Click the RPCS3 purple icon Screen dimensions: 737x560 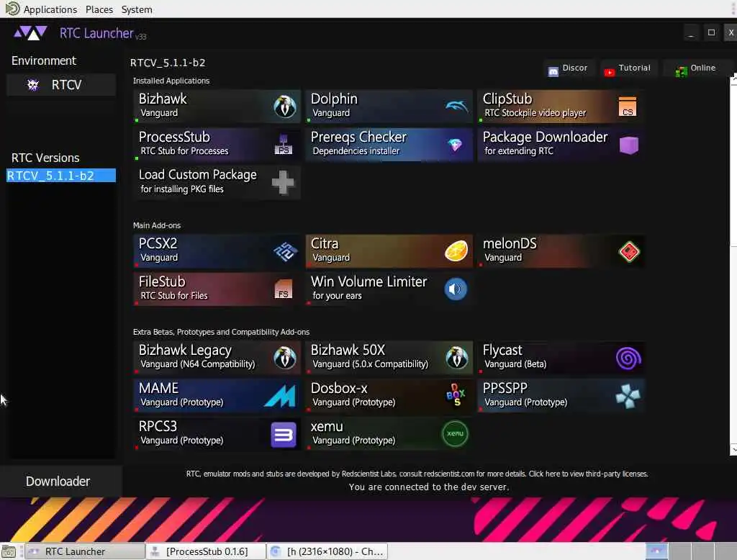284,435
